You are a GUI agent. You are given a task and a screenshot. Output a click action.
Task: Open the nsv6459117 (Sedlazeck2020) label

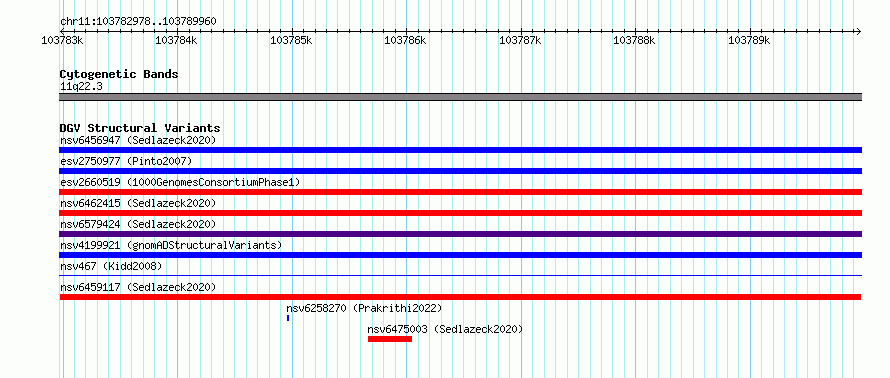point(138,287)
